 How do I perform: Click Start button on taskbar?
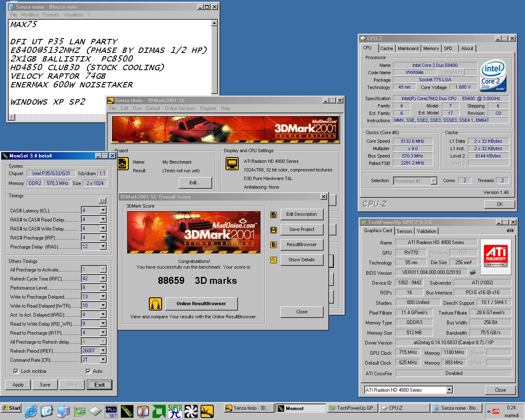(x=11, y=408)
